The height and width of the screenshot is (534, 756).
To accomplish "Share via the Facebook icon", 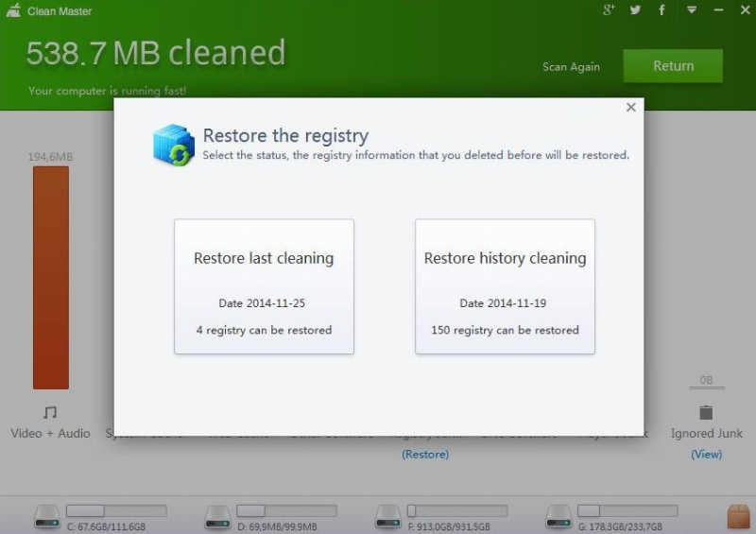I will (661, 10).
